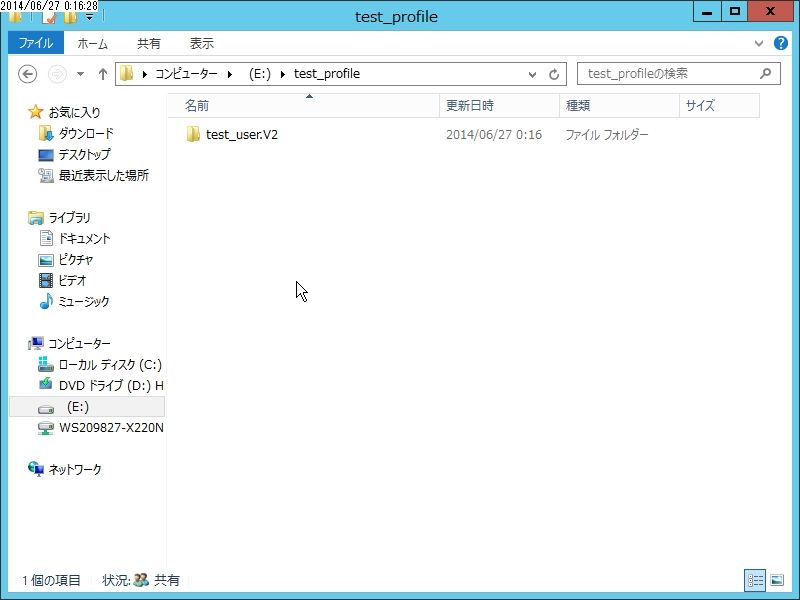Open ローカル ディスク (C:)
The image size is (800, 600).
point(110,365)
